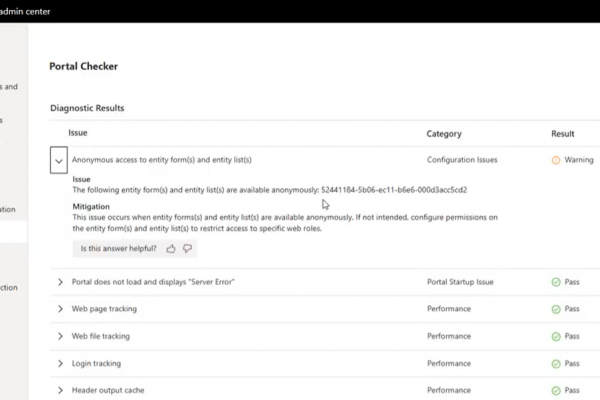Image resolution: width=600 pixels, height=400 pixels.
Task: Click Pass checkmark icon for Header output cache
Action: pos(556,390)
